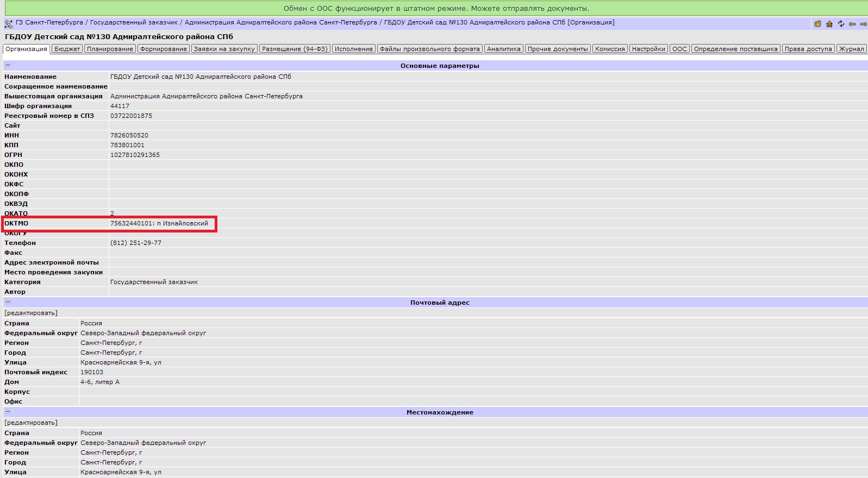Open the Формирование tab
The width and height of the screenshot is (868, 478).
(x=164, y=49)
